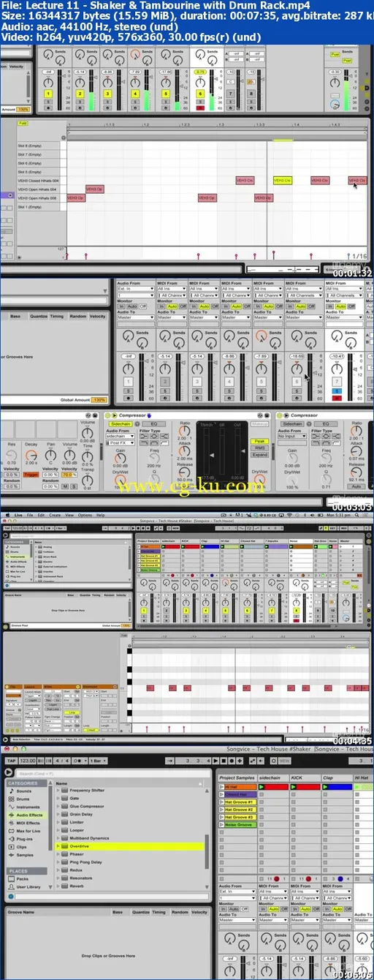Open the Help menu
374x980 pixels.
100,515
